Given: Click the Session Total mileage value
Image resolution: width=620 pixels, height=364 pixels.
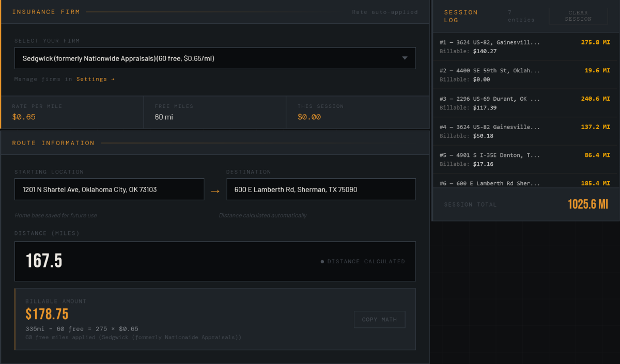Looking at the screenshot, I should pyautogui.click(x=588, y=204).
